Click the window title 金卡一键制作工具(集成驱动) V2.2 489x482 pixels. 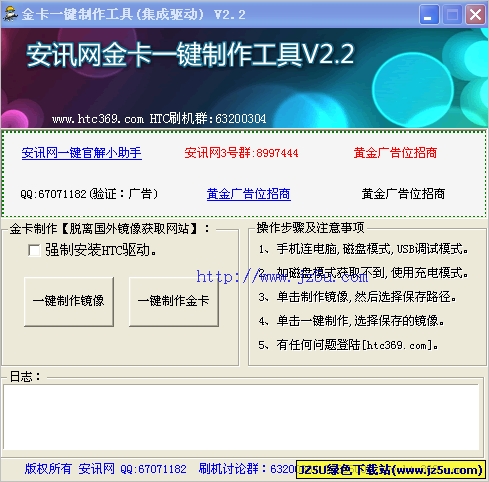pyautogui.click(x=133, y=14)
